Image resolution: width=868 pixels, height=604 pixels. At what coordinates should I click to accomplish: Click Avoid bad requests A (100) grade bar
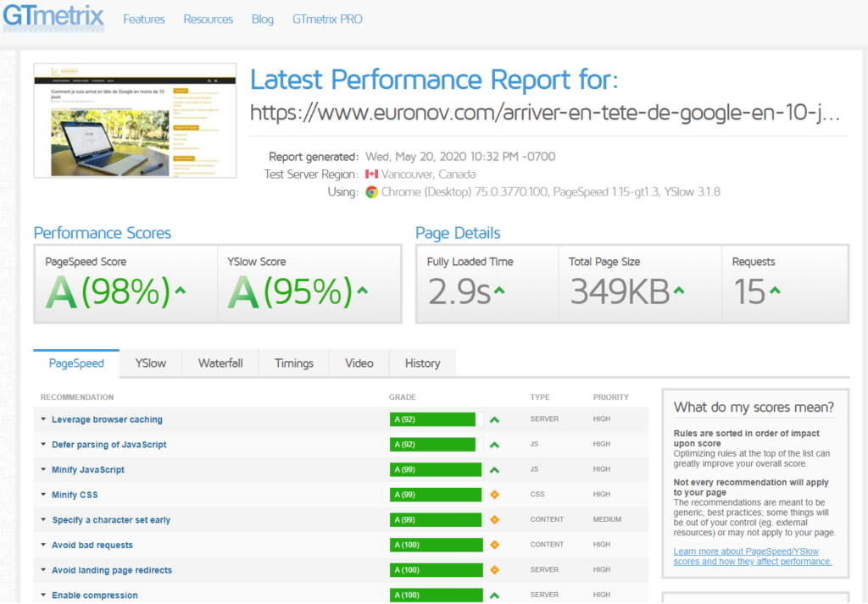click(437, 545)
